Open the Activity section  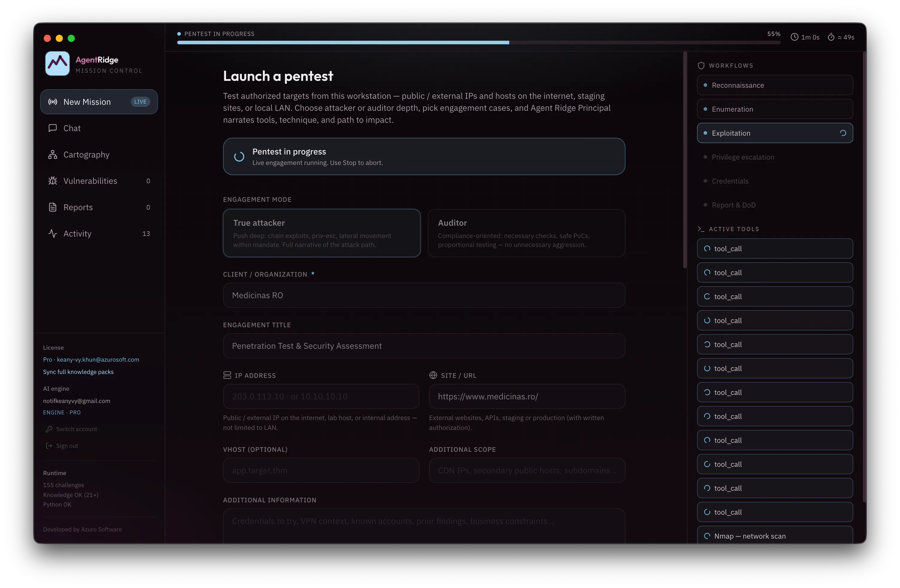point(99,234)
